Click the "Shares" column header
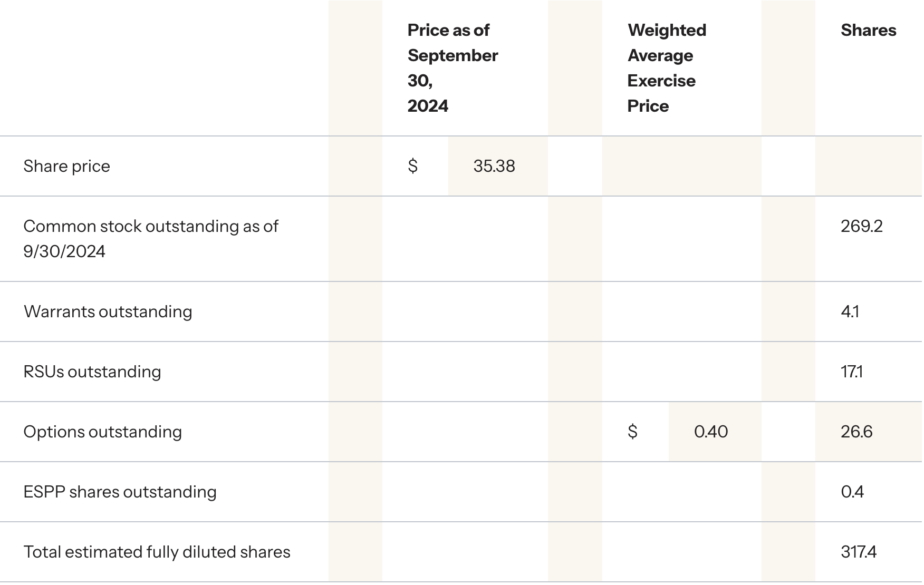Image resolution: width=924 pixels, height=585 pixels. click(x=868, y=30)
